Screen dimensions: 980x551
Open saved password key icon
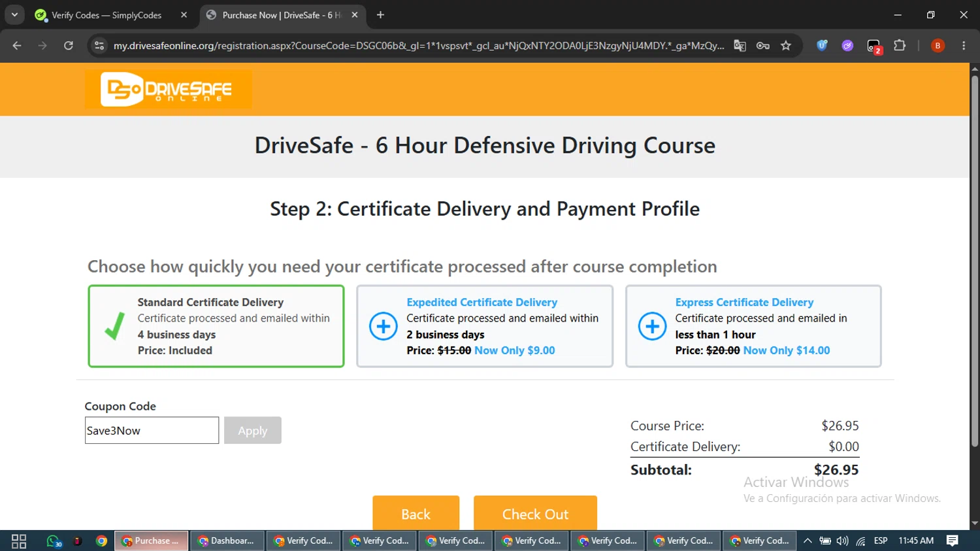762,46
